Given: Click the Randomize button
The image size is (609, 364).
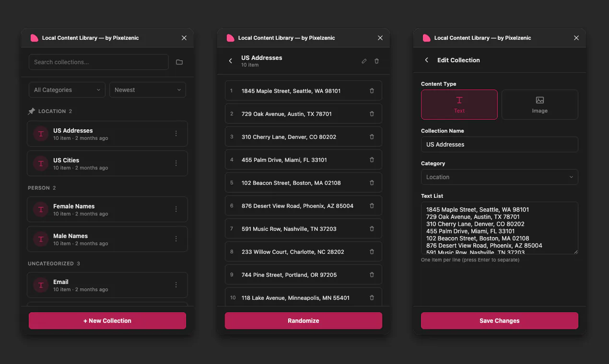Looking at the screenshot, I should (x=304, y=321).
